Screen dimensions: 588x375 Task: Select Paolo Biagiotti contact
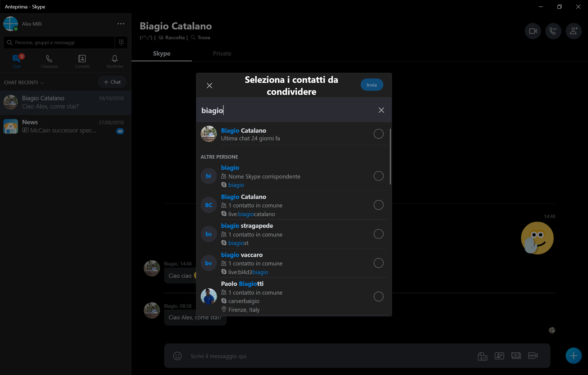[x=378, y=297]
